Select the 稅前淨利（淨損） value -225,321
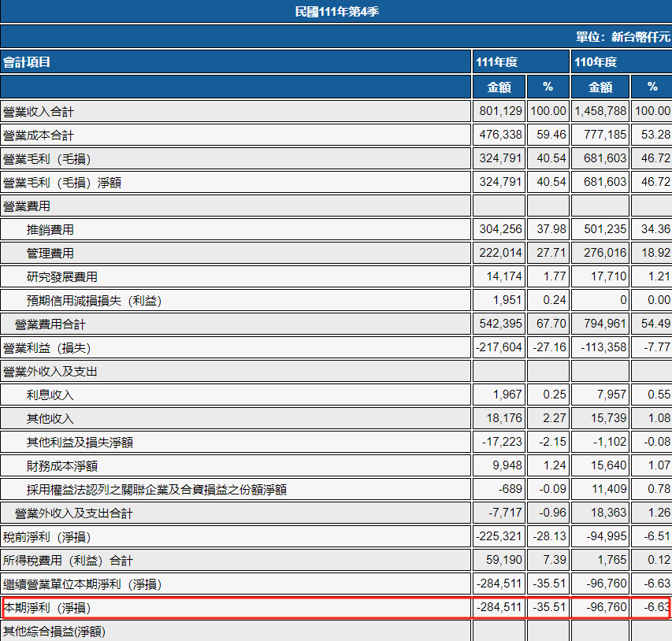672x641 pixels. pos(499,537)
